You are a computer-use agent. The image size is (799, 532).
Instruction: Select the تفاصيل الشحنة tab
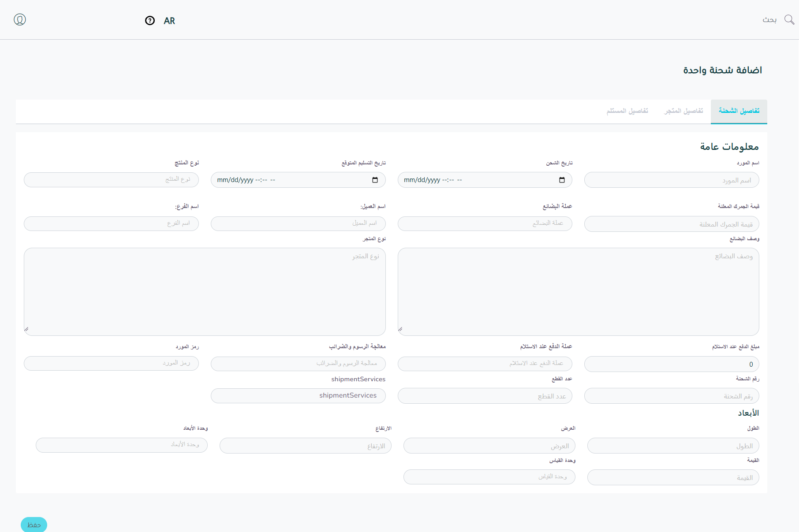[x=739, y=111]
